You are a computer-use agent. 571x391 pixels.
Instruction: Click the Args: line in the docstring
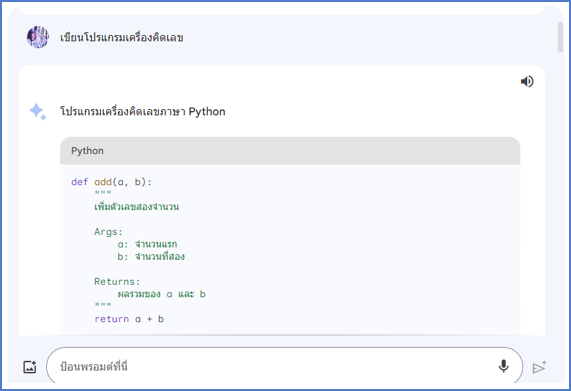pyautogui.click(x=109, y=232)
